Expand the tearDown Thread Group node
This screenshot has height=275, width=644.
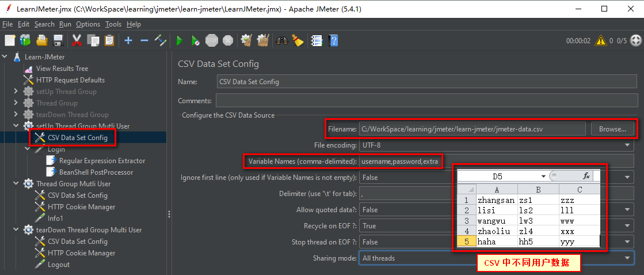tap(16, 115)
